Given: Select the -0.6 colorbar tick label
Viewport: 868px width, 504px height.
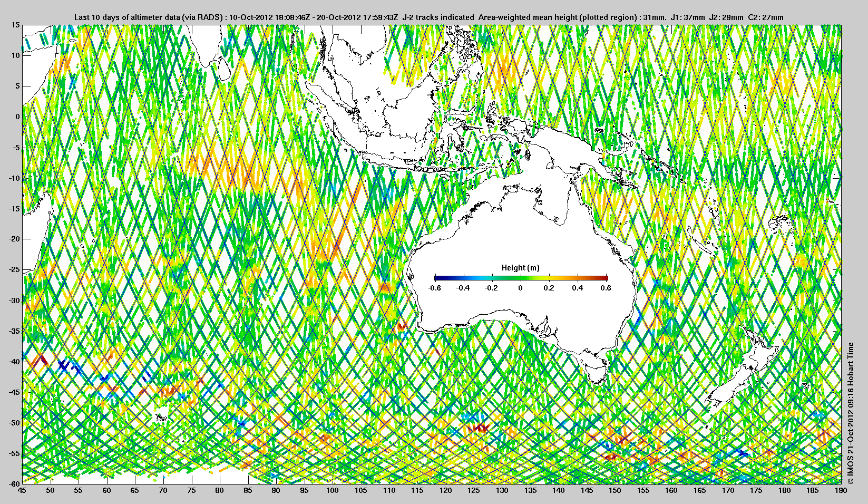Looking at the screenshot, I should 434,288.
